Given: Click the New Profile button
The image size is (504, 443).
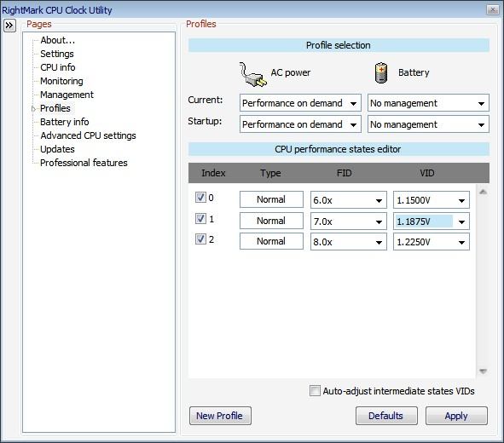Looking at the screenshot, I should [220, 416].
